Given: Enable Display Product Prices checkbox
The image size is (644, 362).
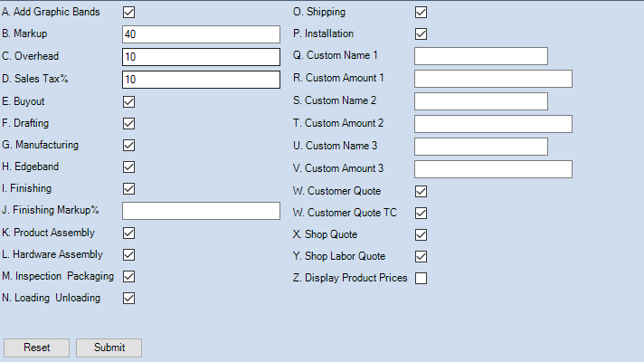Looking at the screenshot, I should [x=421, y=278].
